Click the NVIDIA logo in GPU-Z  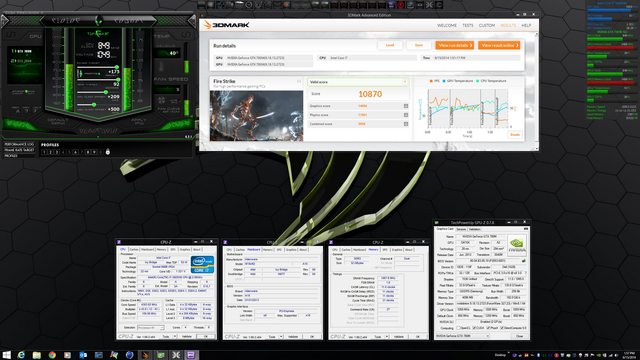(x=517, y=244)
